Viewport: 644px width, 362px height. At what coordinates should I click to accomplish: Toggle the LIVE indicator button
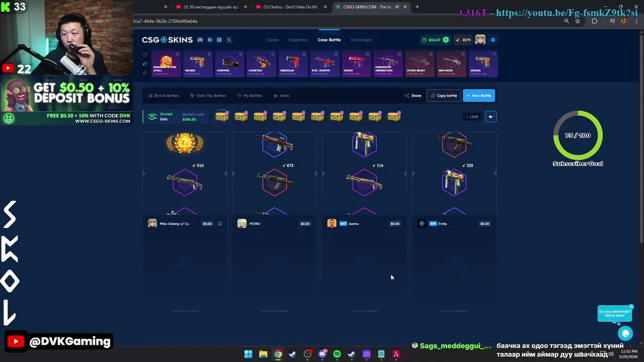472,117
